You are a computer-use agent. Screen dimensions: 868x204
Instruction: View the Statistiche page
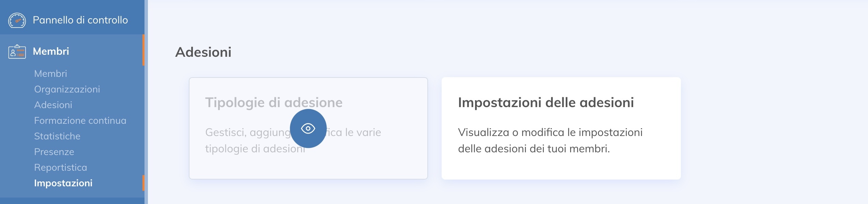pyautogui.click(x=57, y=136)
